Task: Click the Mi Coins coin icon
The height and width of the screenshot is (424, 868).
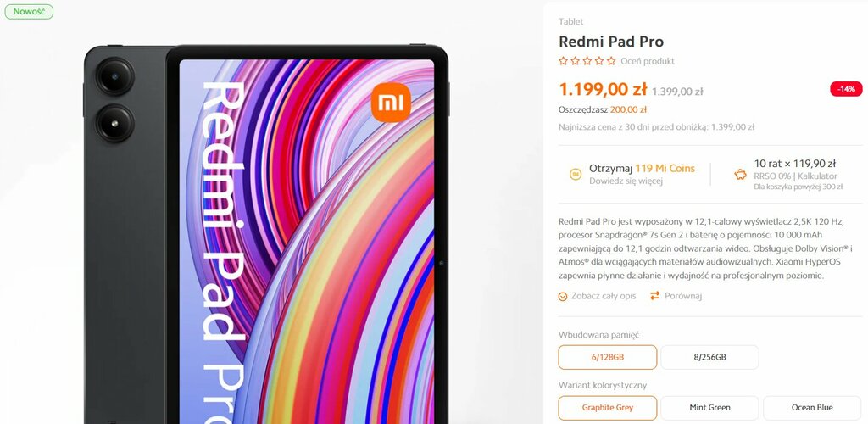Action: [x=576, y=175]
